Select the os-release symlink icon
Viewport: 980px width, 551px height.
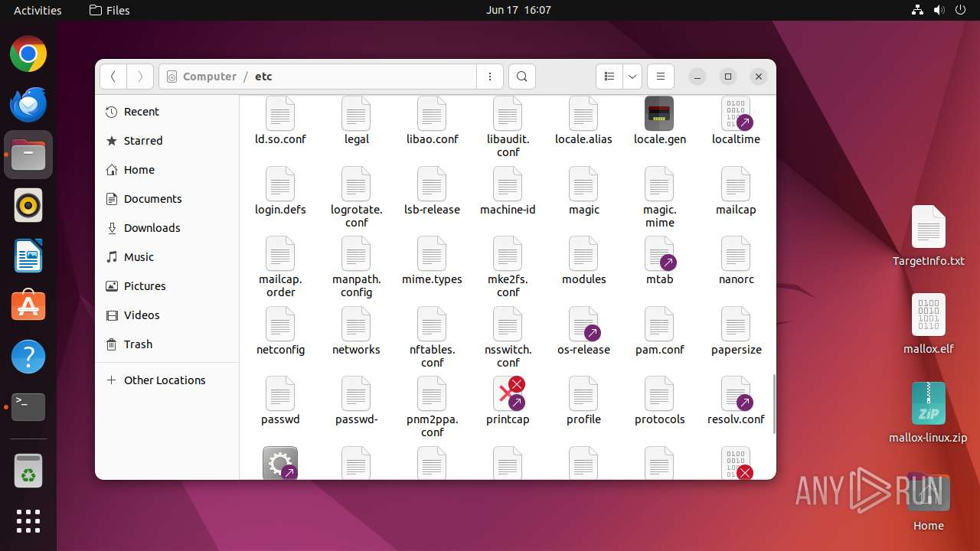pyautogui.click(x=583, y=324)
